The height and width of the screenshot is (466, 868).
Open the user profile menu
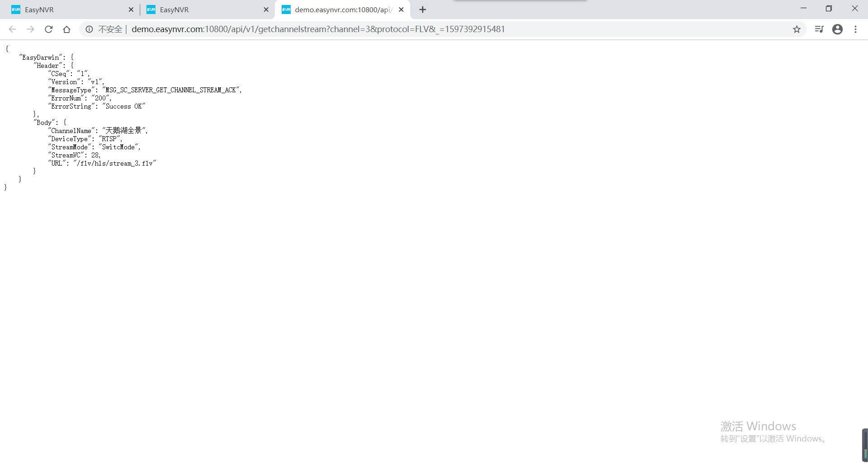(837, 29)
